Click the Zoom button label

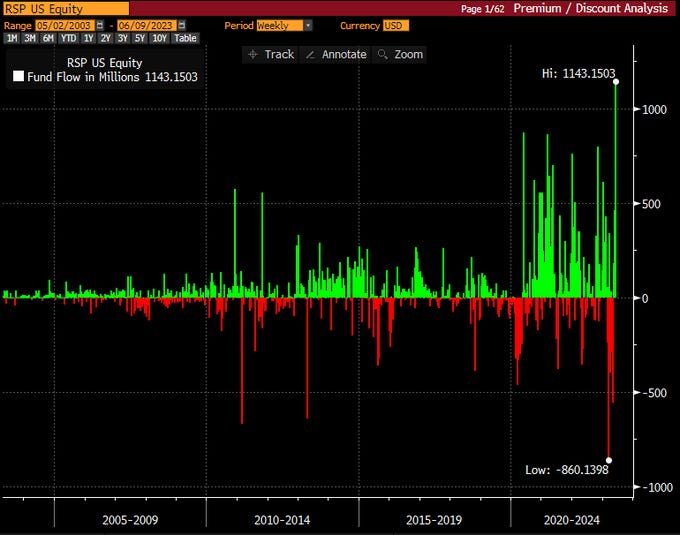pyautogui.click(x=409, y=55)
